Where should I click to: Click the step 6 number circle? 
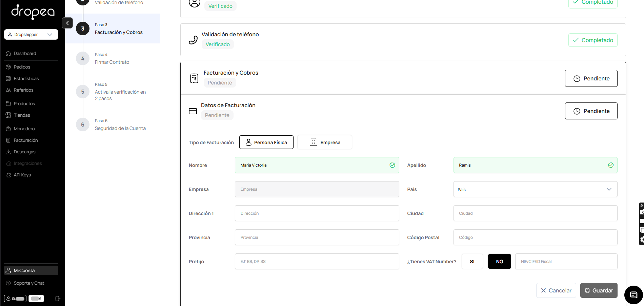click(83, 125)
